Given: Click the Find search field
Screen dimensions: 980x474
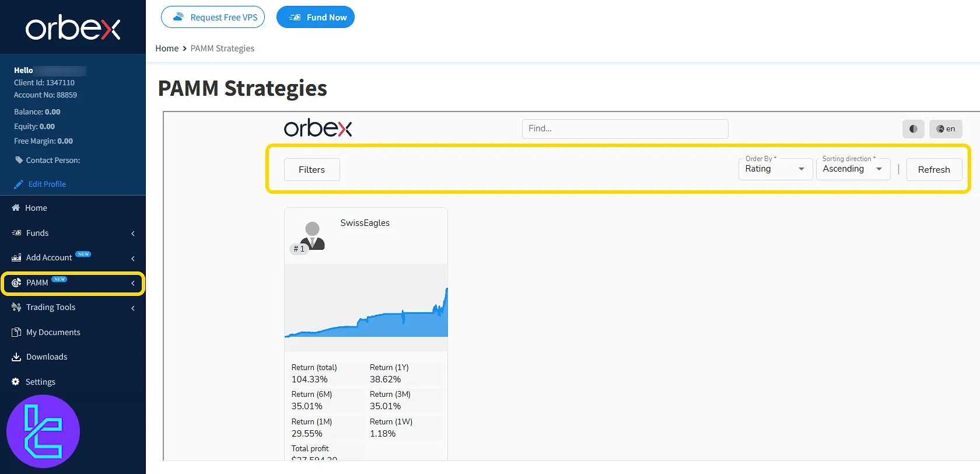Looking at the screenshot, I should (625, 128).
